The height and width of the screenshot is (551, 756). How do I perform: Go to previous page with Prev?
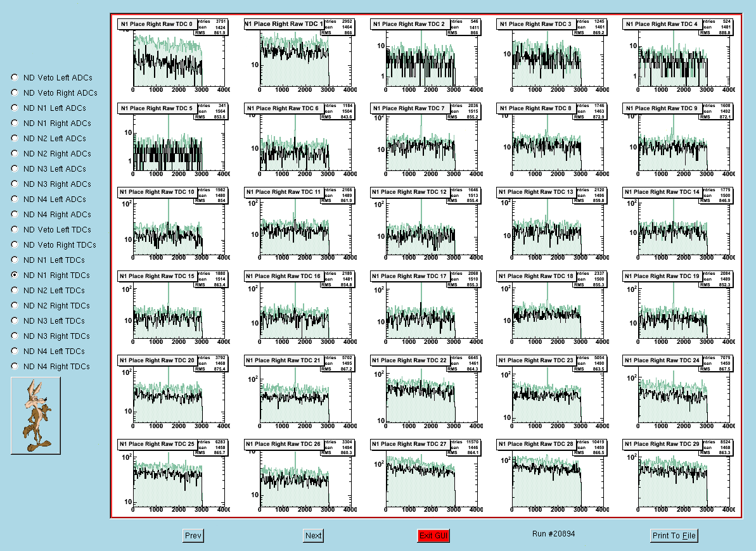pos(193,536)
